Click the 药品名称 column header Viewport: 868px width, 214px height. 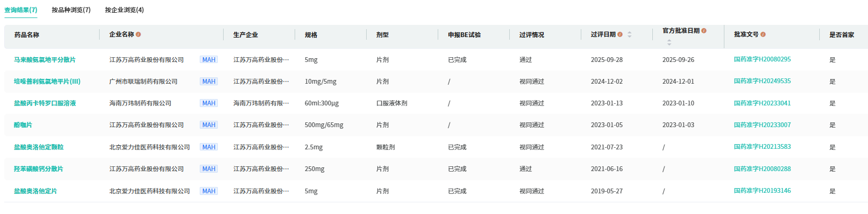[x=26, y=35]
